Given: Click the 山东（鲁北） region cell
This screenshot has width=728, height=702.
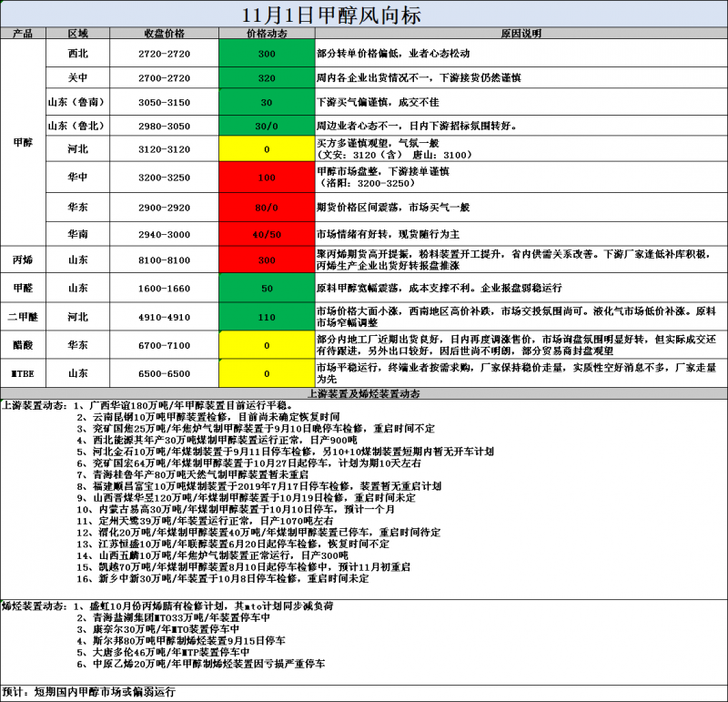Looking at the screenshot, I should [77, 126].
